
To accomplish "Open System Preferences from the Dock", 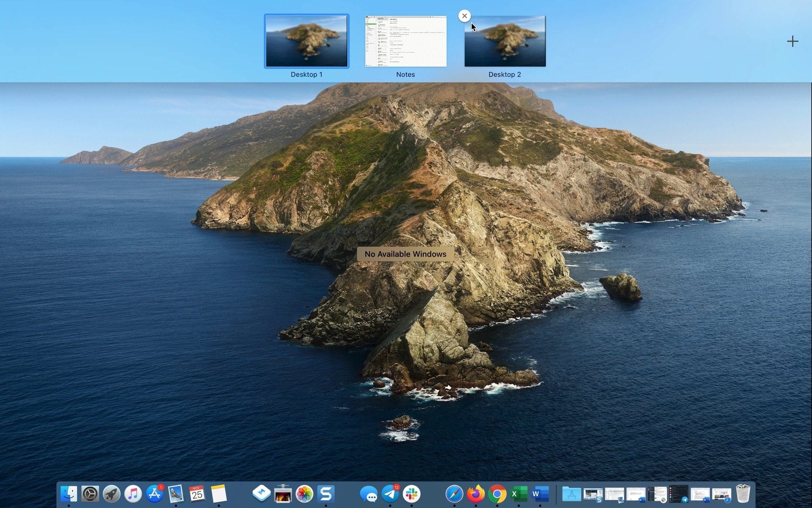I will [90, 494].
